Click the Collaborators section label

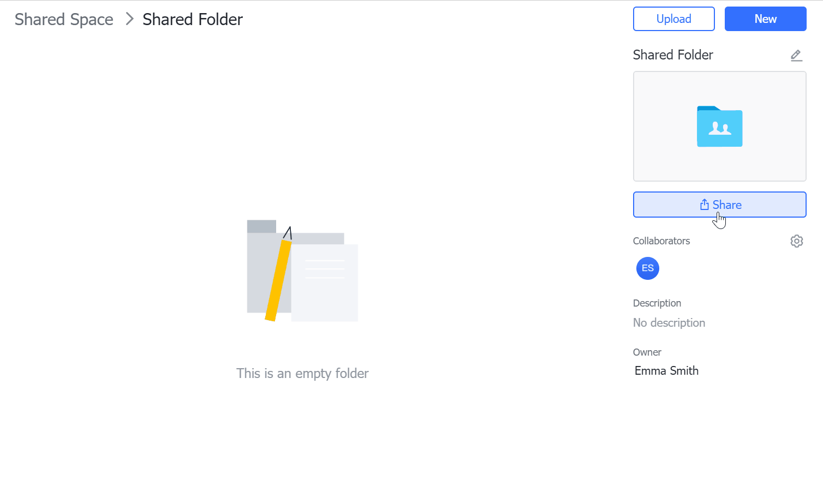(661, 241)
